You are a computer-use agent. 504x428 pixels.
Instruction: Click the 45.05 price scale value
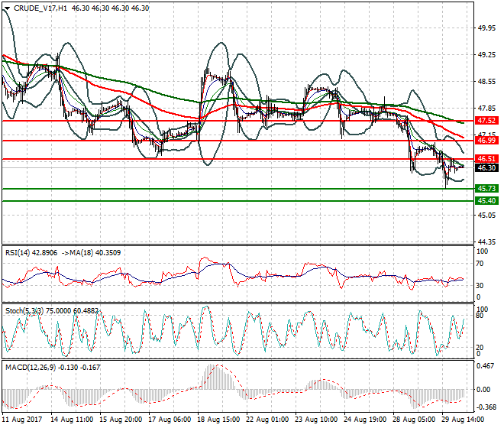(486, 216)
